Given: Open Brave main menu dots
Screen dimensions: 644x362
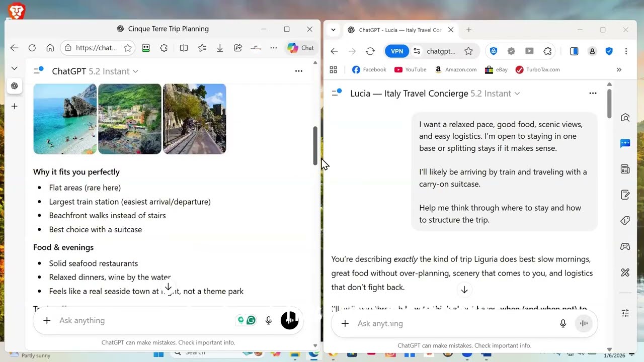Looking at the screenshot, I should (x=626, y=51).
